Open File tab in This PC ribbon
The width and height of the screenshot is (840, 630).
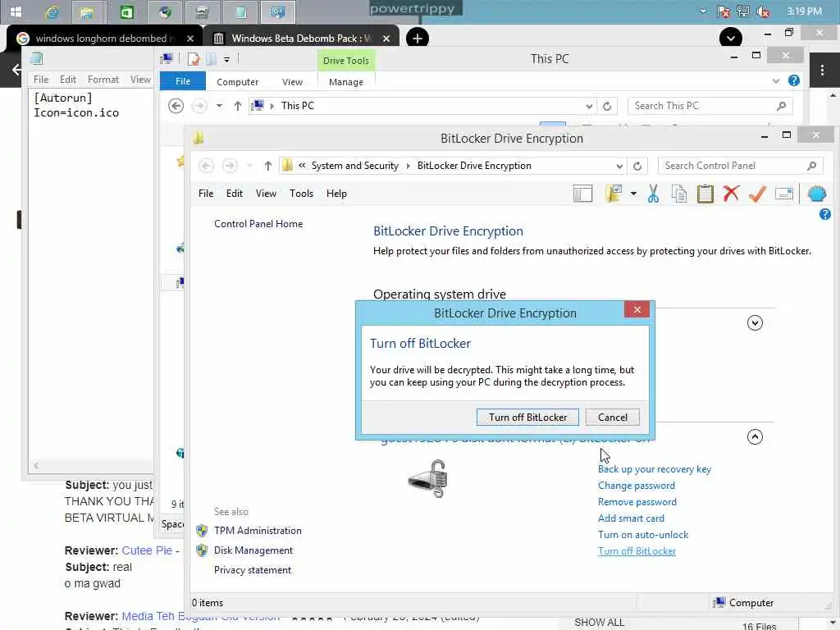pos(183,81)
